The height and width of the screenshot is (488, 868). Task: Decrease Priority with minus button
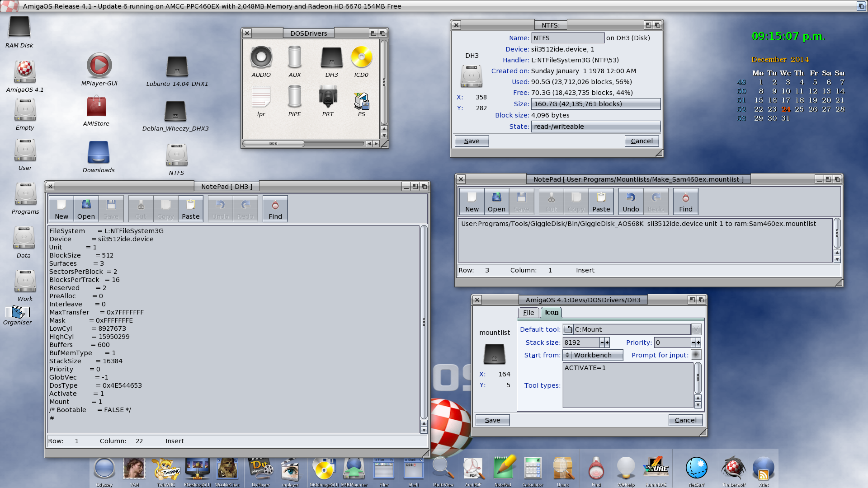point(693,343)
